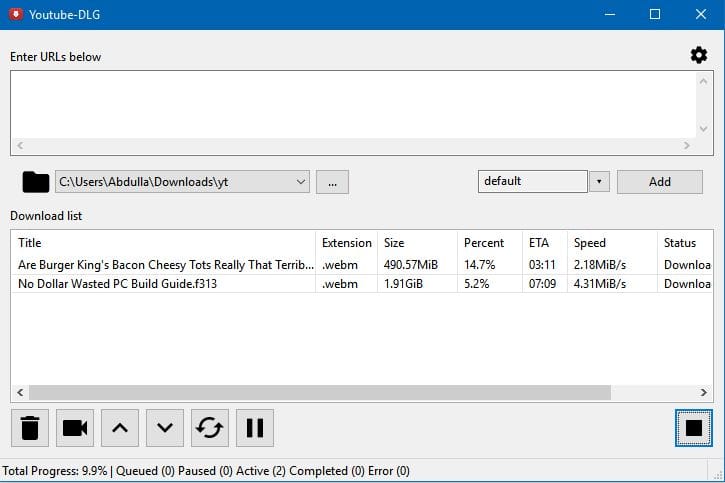This screenshot has height=483, width=725.
Task: Select 'No Dollar Wasted PC Build Guide.f313' row
Action: pos(362,284)
